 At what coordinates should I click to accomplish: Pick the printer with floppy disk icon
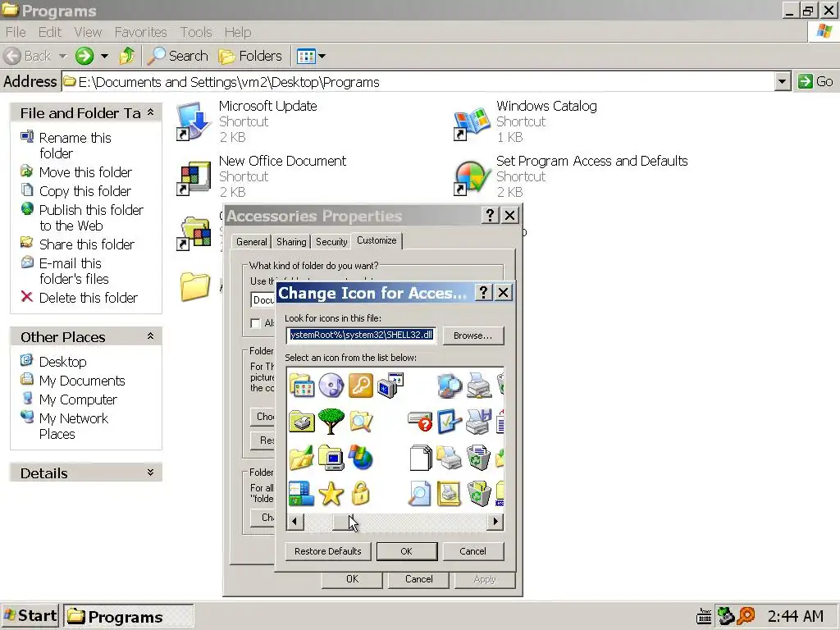click(x=478, y=422)
